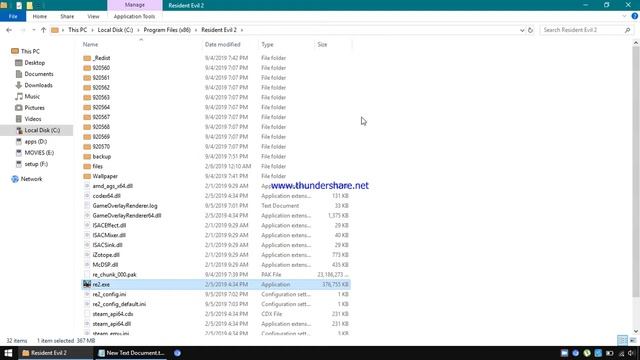Select the iZotope.dll file name
The image size is (640, 360).
click(x=106, y=255)
